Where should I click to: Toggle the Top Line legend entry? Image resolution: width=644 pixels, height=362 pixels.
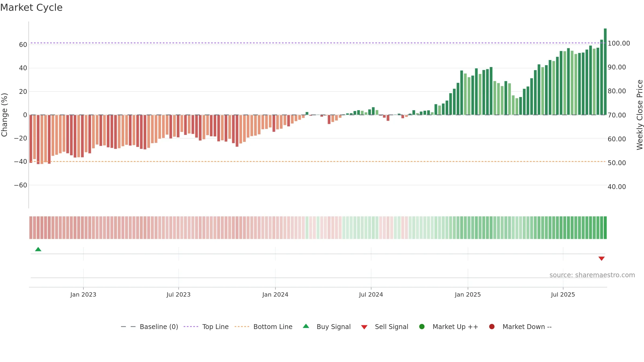tap(206, 327)
